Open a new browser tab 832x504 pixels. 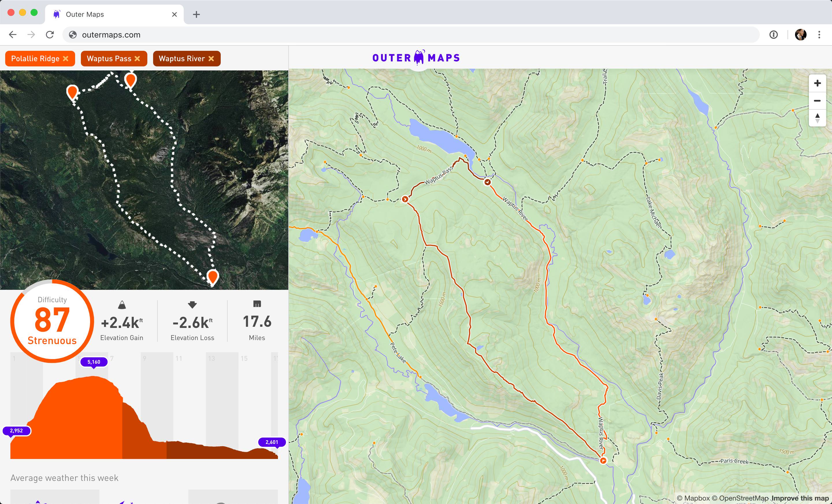click(x=196, y=14)
